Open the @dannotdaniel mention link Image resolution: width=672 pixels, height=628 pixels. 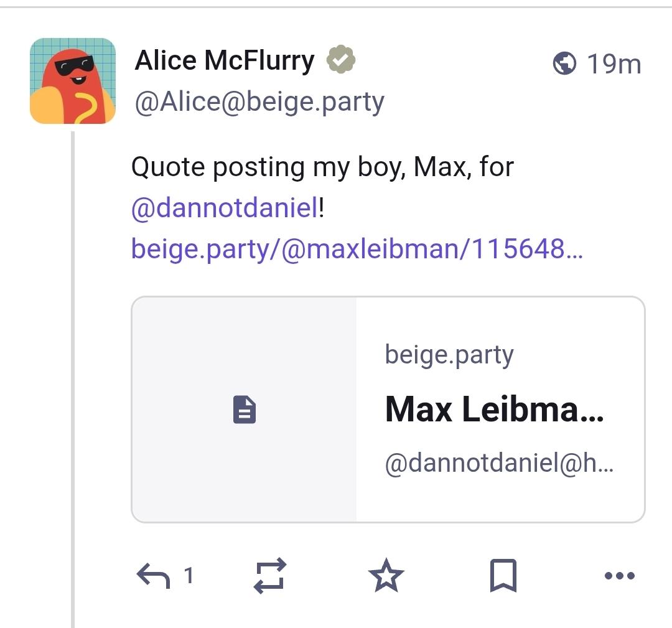click(x=225, y=208)
